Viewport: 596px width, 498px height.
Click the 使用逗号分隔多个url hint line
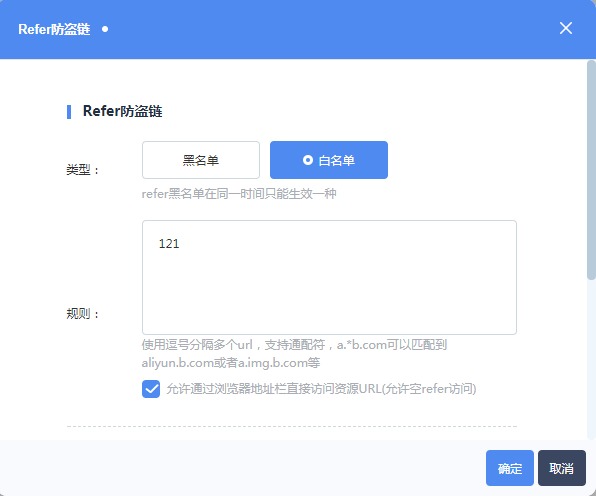pyautogui.click(x=294, y=345)
